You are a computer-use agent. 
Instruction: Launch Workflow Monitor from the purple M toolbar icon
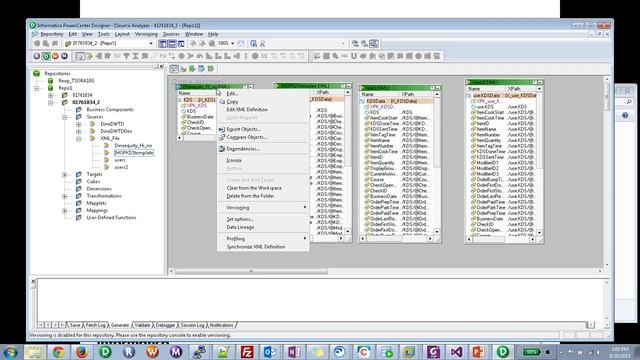point(64,56)
